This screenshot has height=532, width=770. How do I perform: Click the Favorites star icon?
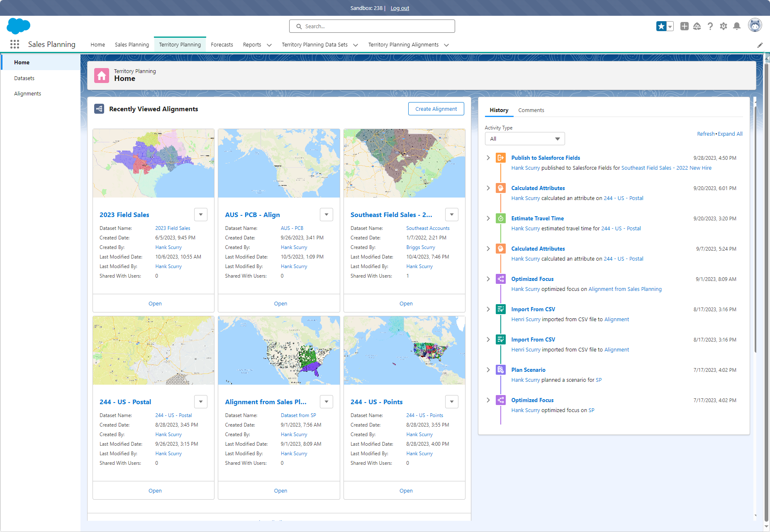click(x=661, y=26)
